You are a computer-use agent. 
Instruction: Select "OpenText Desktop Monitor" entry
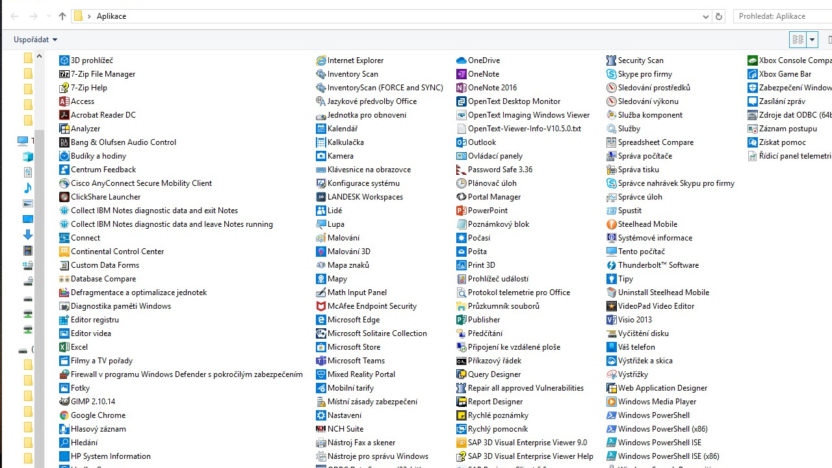click(x=508, y=101)
